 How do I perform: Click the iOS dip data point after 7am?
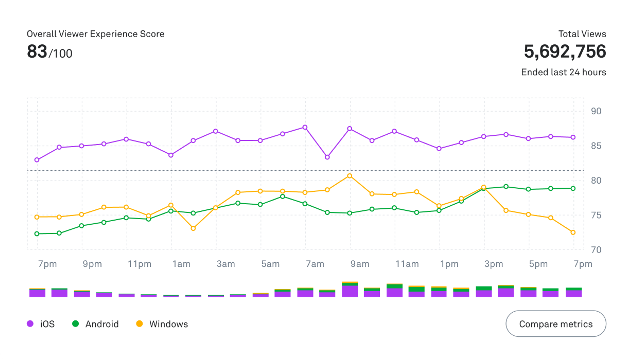point(327,157)
